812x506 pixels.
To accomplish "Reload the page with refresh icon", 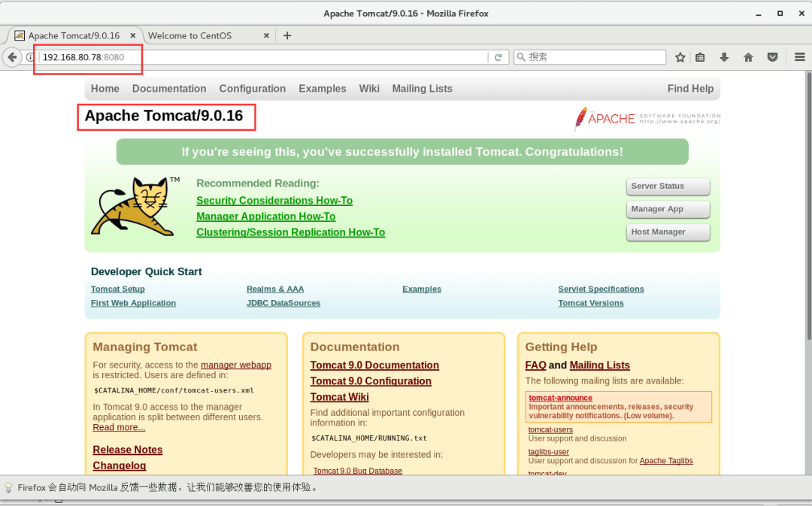I will pos(498,57).
